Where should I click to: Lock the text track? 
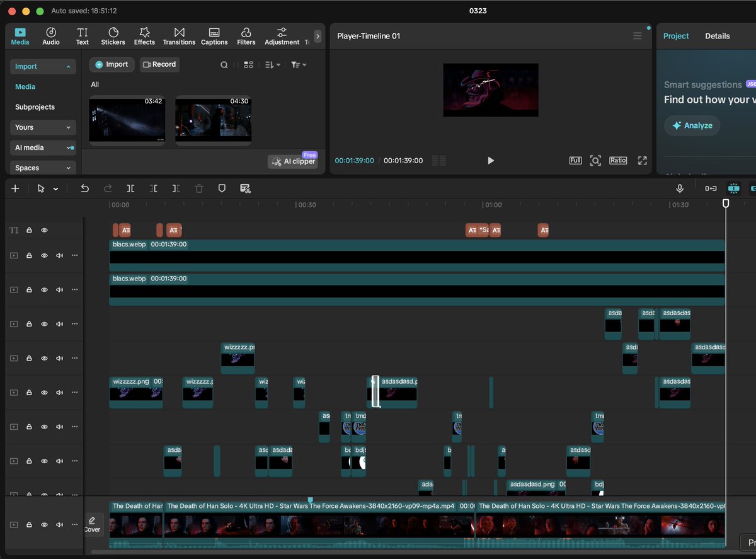29,231
